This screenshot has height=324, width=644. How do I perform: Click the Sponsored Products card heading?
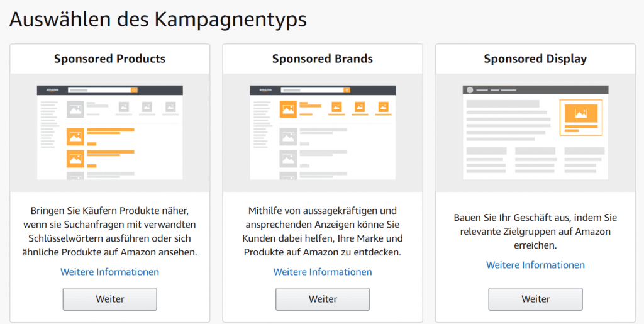click(109, 59)
